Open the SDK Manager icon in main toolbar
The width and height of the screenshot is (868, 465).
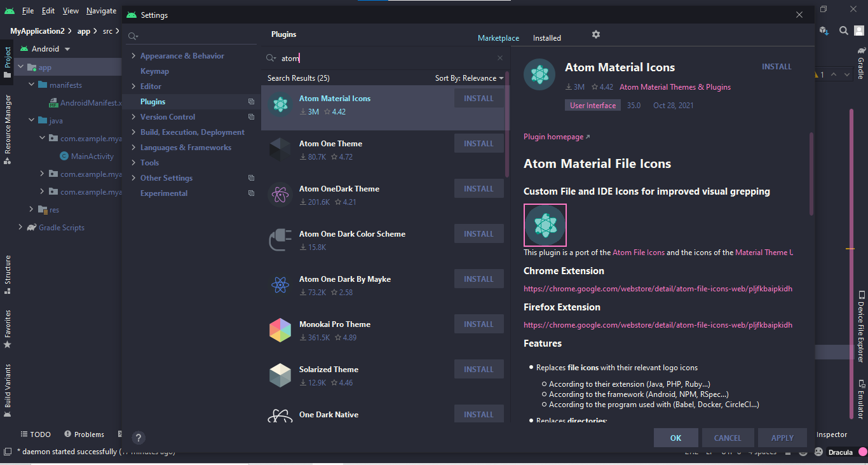point(825,30)
